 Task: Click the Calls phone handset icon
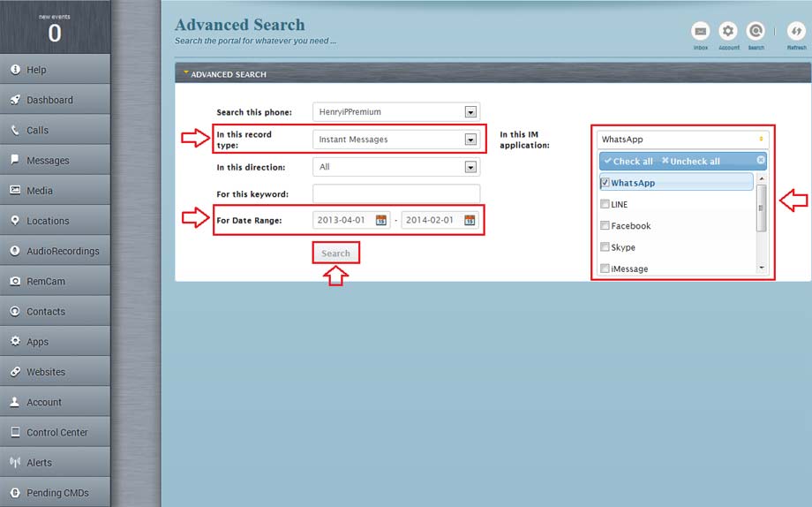tap(15, 130)
